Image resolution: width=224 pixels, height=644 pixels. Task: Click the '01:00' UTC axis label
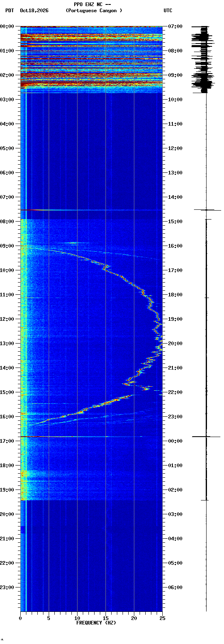point(175,466)
